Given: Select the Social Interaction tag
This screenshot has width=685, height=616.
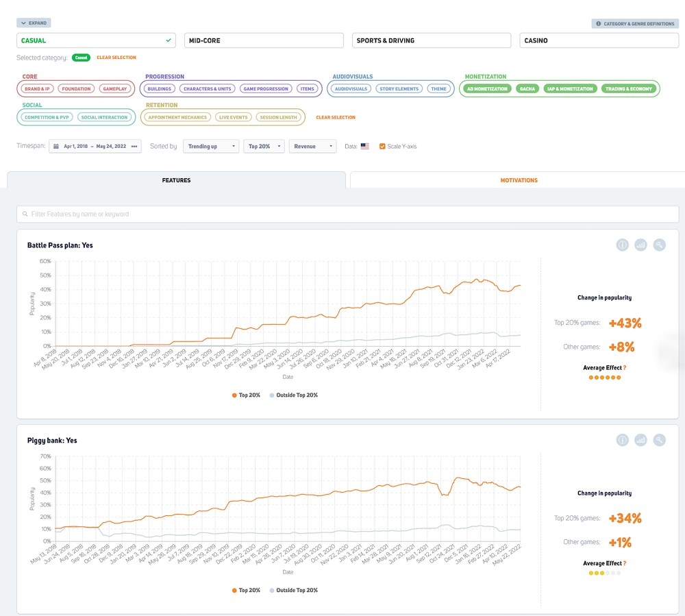Looking at the screenshot, I should (104, 117).
